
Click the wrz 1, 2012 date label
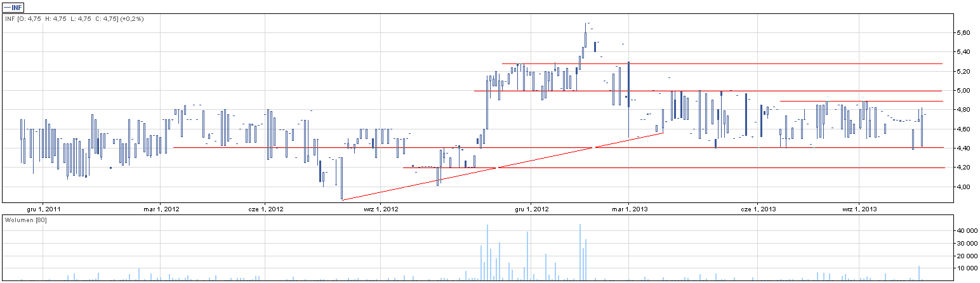380,208
